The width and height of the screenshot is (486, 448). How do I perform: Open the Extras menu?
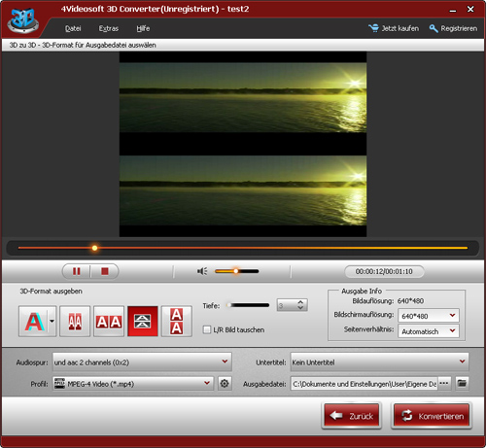click(x=109, y=28)
